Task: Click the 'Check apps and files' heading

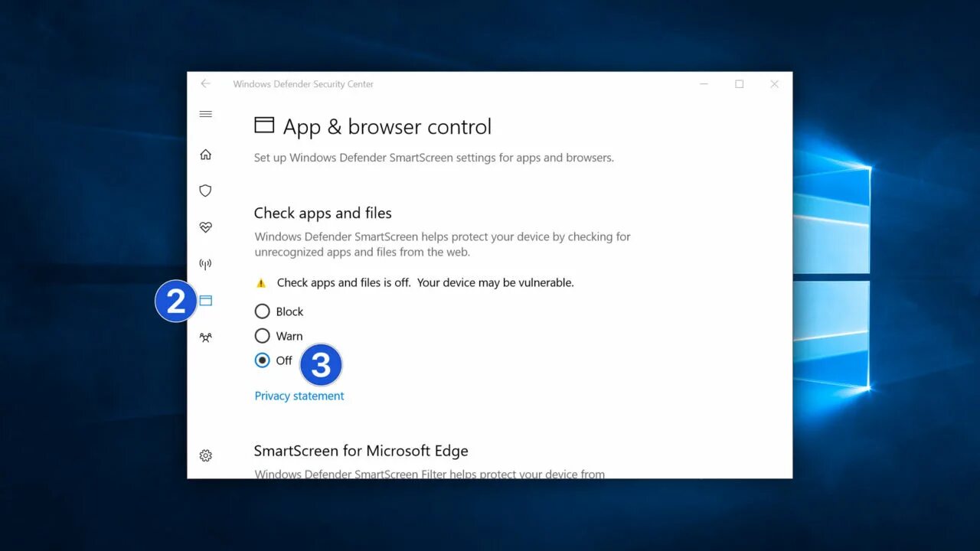Action: pyautogui.click(x=322, y=214)
